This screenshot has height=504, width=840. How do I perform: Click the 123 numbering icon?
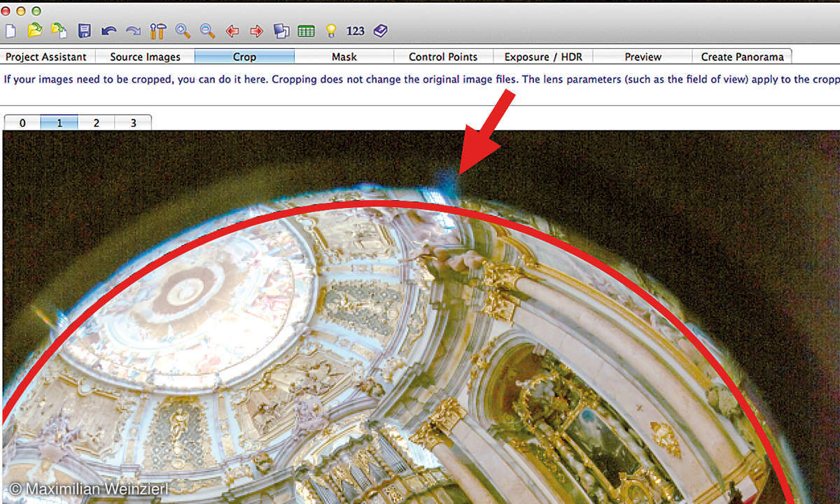[356, 31]
